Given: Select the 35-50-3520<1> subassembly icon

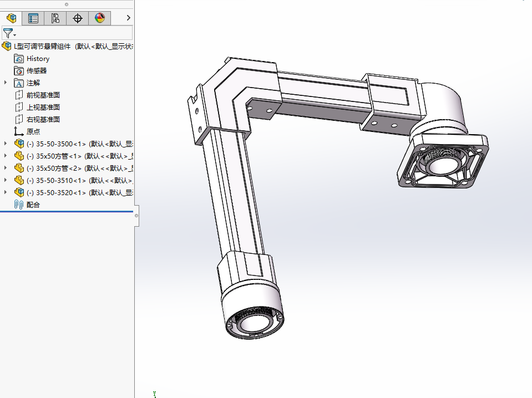Looking at the screenshot, I should pyautogui.click(x=19, y=192).
